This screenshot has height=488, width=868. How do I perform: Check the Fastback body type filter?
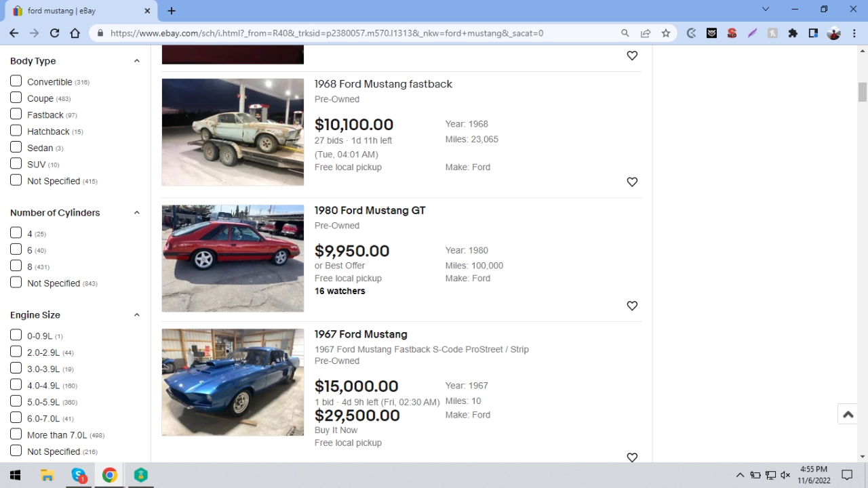click(16, 114)
